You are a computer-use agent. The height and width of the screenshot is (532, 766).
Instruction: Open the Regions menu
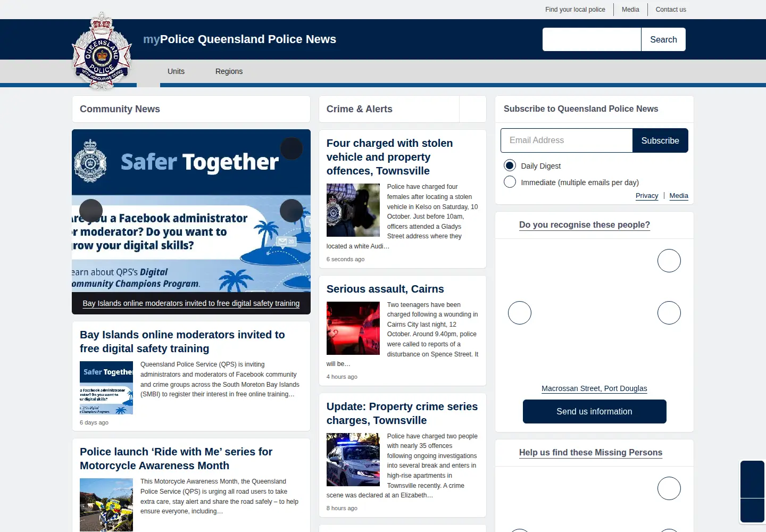tap(229, 71)
